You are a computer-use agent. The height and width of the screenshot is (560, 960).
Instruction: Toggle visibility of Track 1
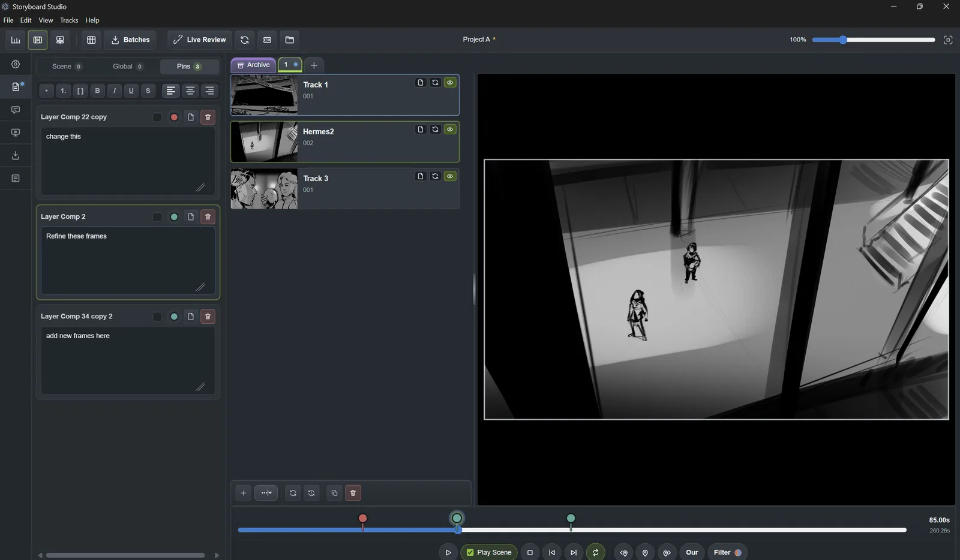(x=450, y=83)
